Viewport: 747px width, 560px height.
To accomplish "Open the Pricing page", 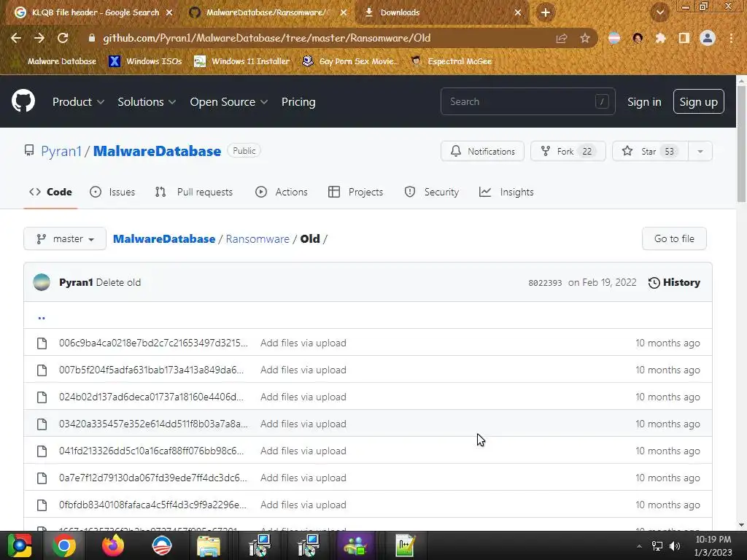I will point(298,102).
